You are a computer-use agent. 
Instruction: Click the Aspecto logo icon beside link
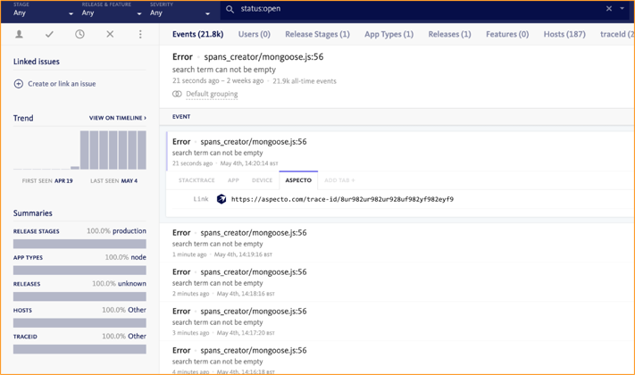(221, 199)
